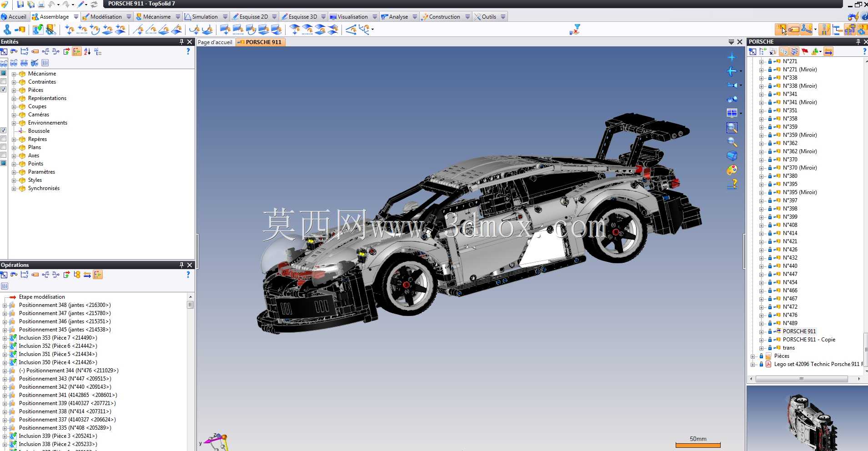
Task: Click the Porsche preview thumbnail
Action: 808,418
